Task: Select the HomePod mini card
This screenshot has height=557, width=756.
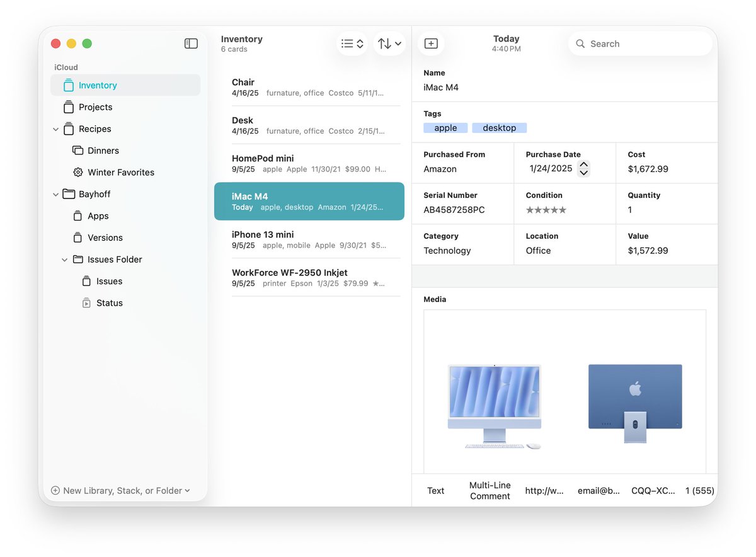Action: [x=309, y=163]
